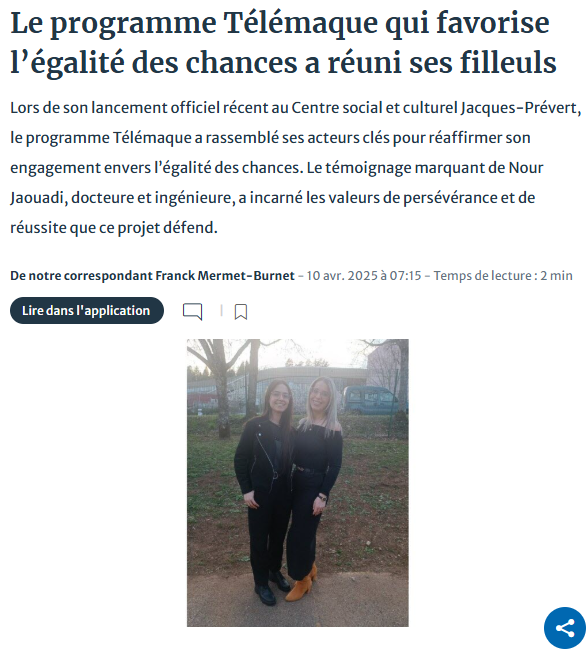Click the blue circular share button

point(565,628)
